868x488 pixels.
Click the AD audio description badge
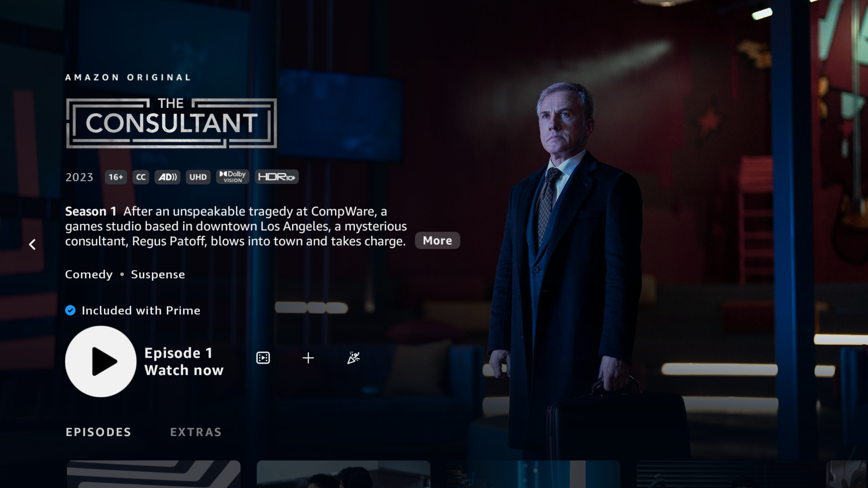point(167,177)
